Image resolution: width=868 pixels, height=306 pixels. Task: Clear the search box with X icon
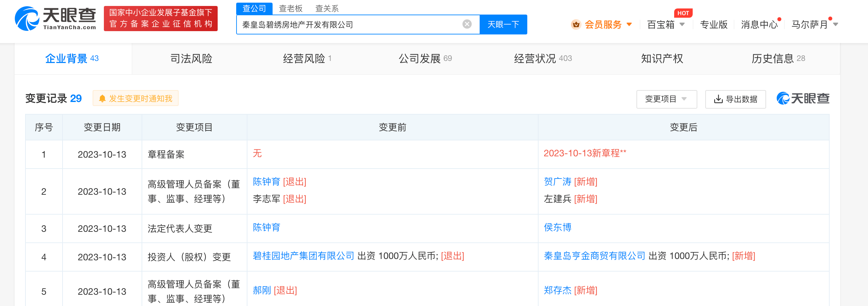point(467,24)
